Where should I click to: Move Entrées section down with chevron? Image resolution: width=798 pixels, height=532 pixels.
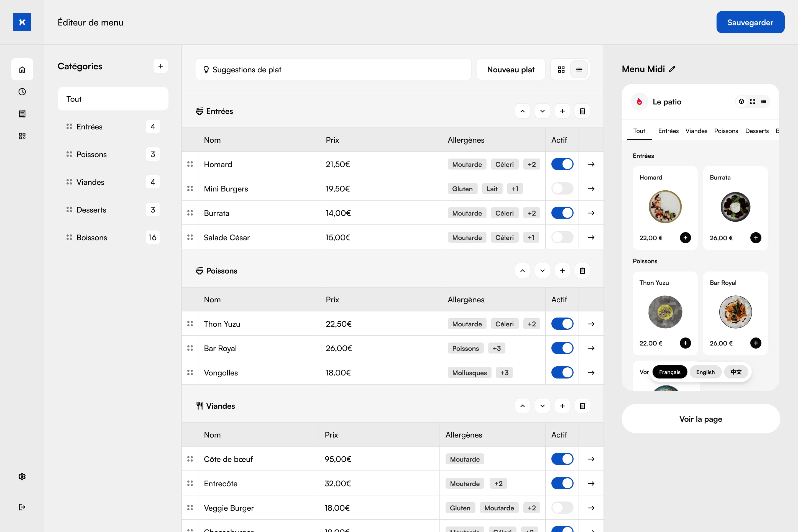point(542,111)
